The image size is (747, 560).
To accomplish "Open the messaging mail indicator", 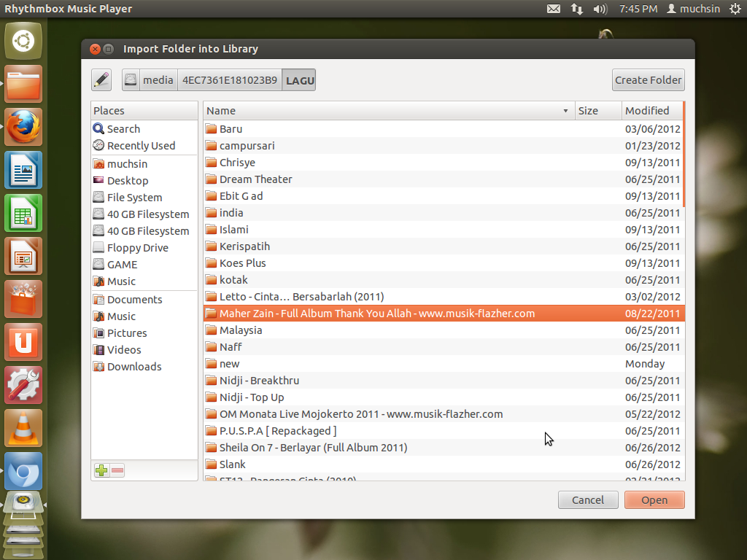I will (x=554, y=9).
